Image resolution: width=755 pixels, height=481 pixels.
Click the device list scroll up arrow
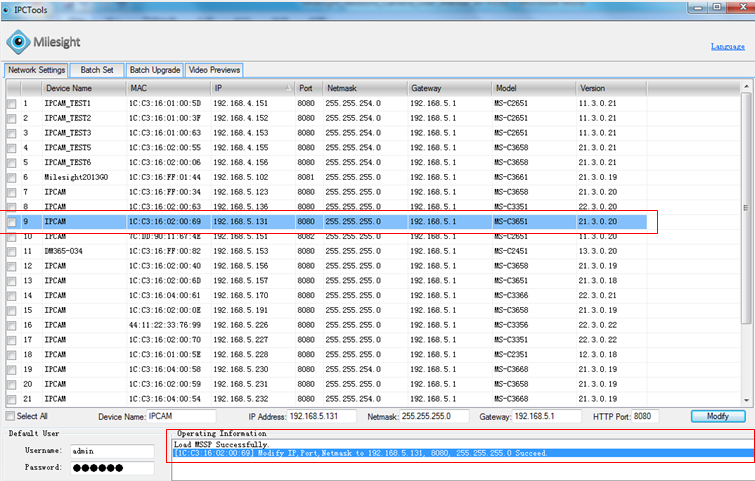pyautogui.click(x=746, y=87)
